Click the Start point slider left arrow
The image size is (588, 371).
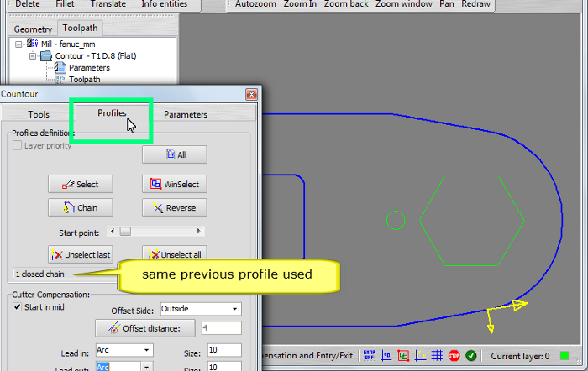(x=112, y=231)
